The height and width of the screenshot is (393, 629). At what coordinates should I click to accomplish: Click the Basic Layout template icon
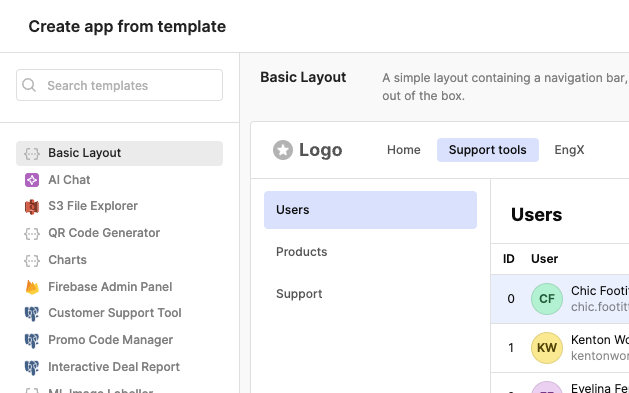[32, 154]
